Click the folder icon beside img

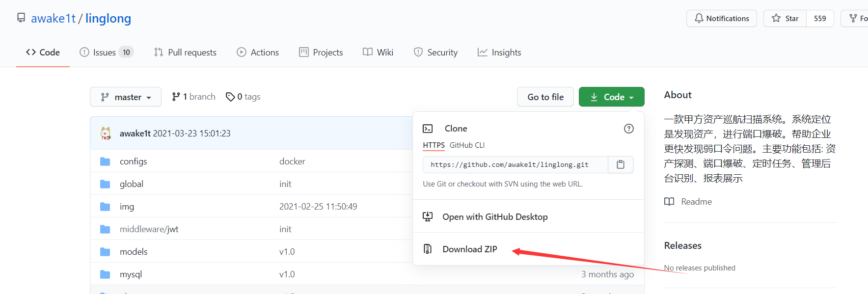point(105,206)
